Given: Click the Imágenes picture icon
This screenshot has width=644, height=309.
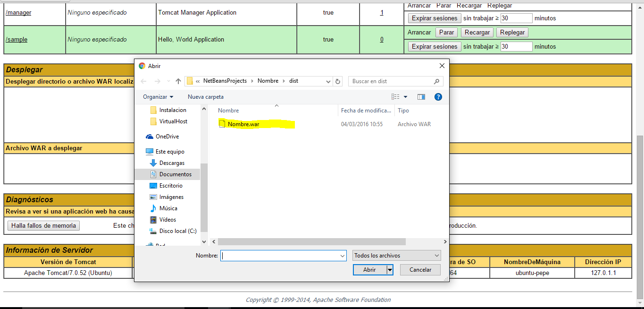Looking at the screenshot, I should point(153,197).
